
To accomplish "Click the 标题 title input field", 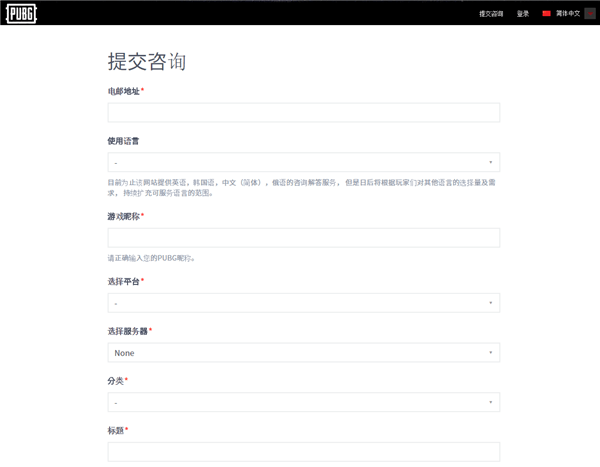I will tap(303, 452).
